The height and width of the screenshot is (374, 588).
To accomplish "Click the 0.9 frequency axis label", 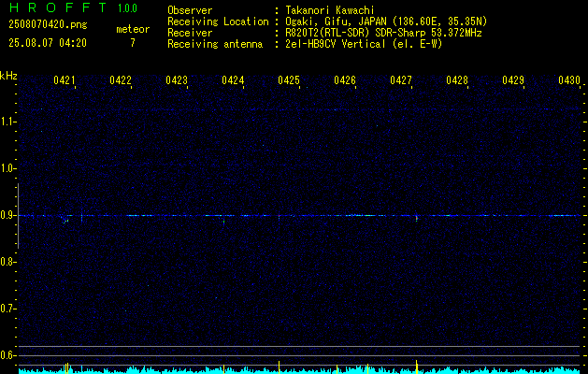I will click(7, 215).
